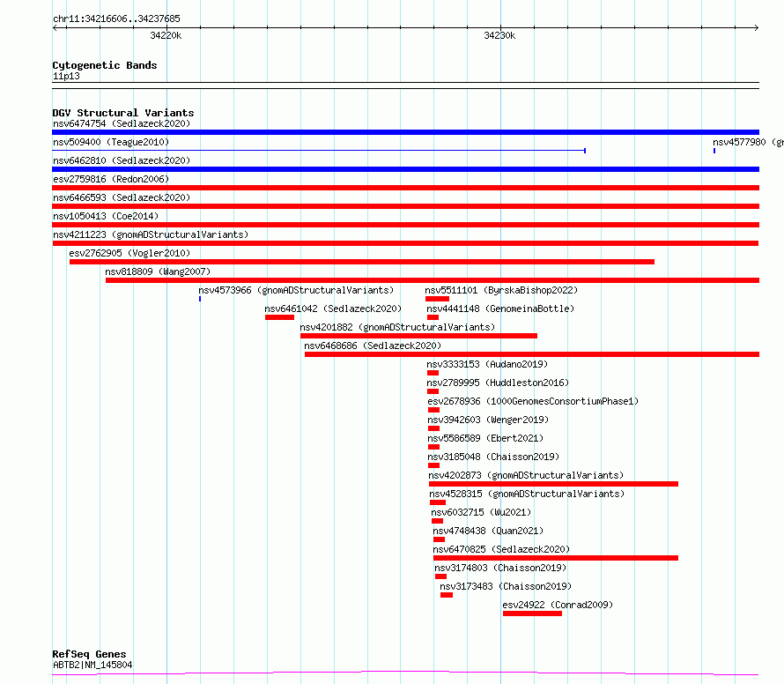The height and width of the screenshot is (684, 784).
Task: Click the 34230k ruler tick label
Action: 499,35
